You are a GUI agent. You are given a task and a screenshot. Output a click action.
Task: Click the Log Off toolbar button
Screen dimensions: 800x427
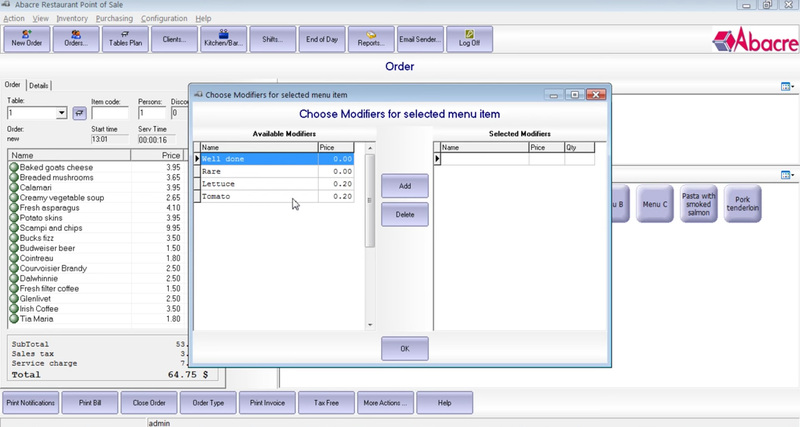(x=469, y=39)
